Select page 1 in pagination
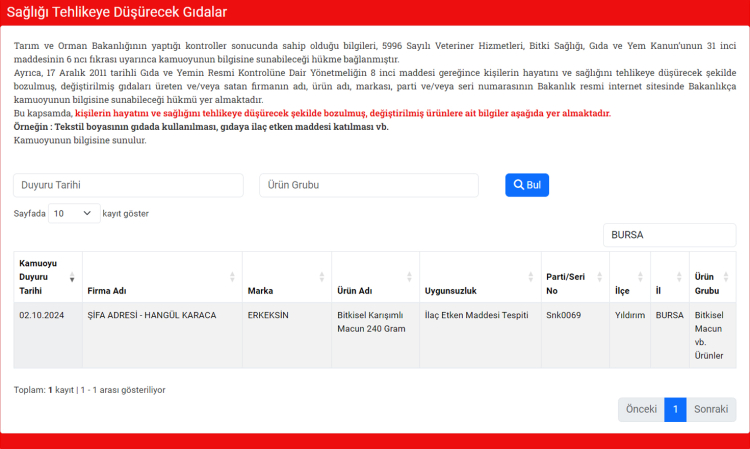 675,409
